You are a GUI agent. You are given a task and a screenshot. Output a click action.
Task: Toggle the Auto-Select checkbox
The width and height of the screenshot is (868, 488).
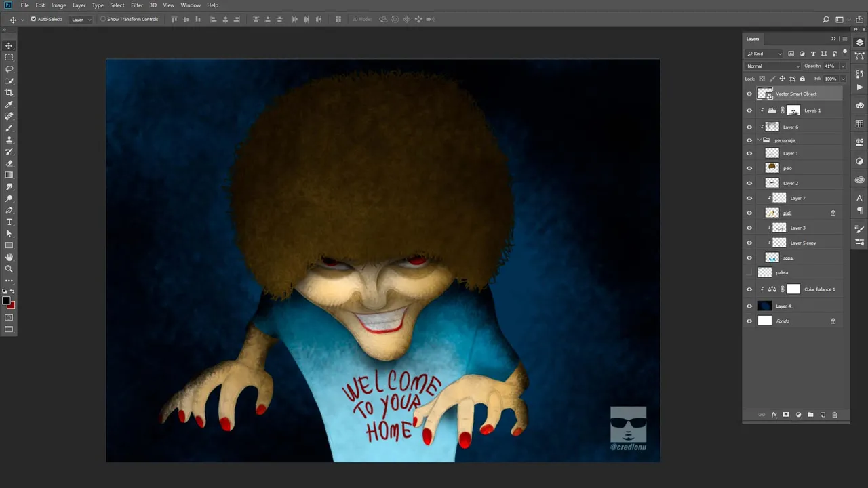click(x=33, y=19)
